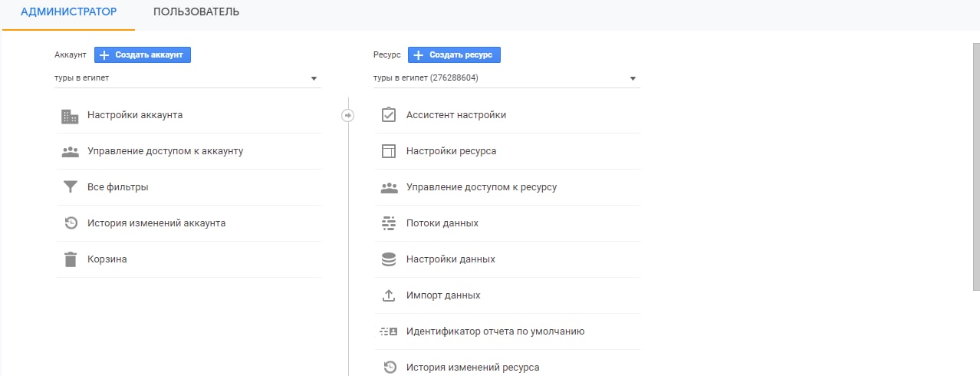This screenshot has height=376, width=980.
Task: Select the АДМИНИСТРАТОР tab
Action: [68, 12]
